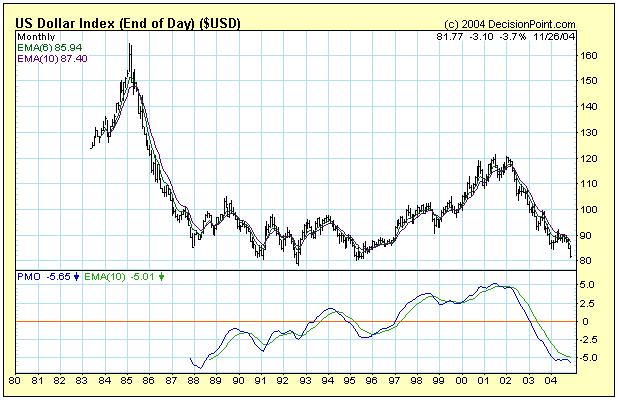Click year 88 on the time axis
The image size is (618, 400).
tap(194, 381)
